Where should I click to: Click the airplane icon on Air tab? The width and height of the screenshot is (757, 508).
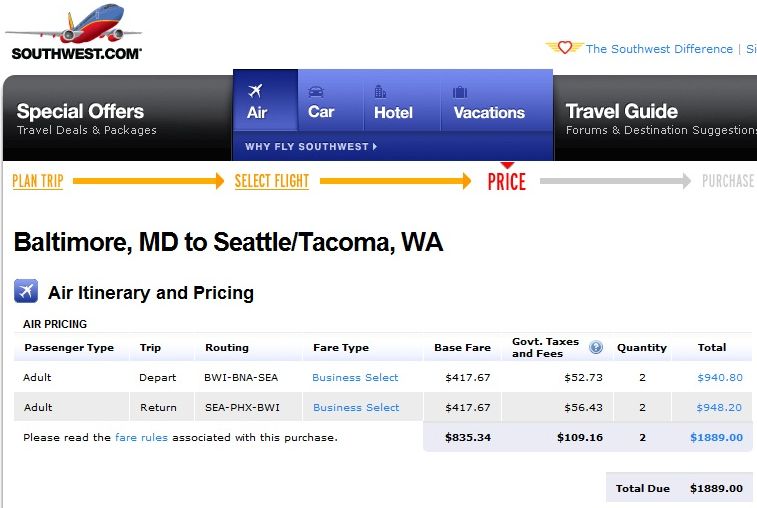(x=255, y=90)
